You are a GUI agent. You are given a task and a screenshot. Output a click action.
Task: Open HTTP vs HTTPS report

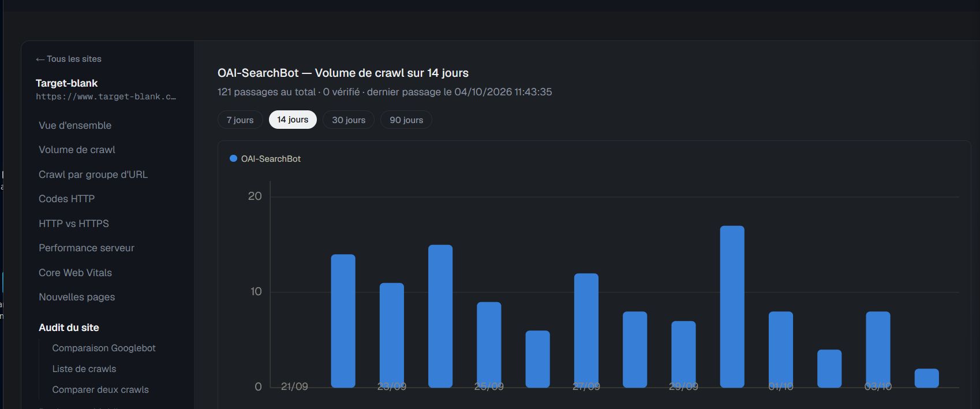(74, 224)
